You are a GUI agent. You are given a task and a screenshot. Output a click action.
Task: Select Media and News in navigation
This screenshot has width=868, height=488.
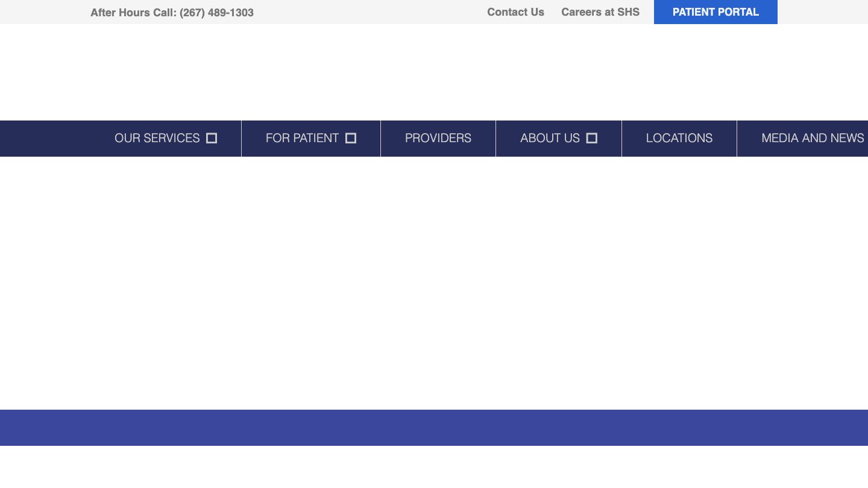click(812, 139)
